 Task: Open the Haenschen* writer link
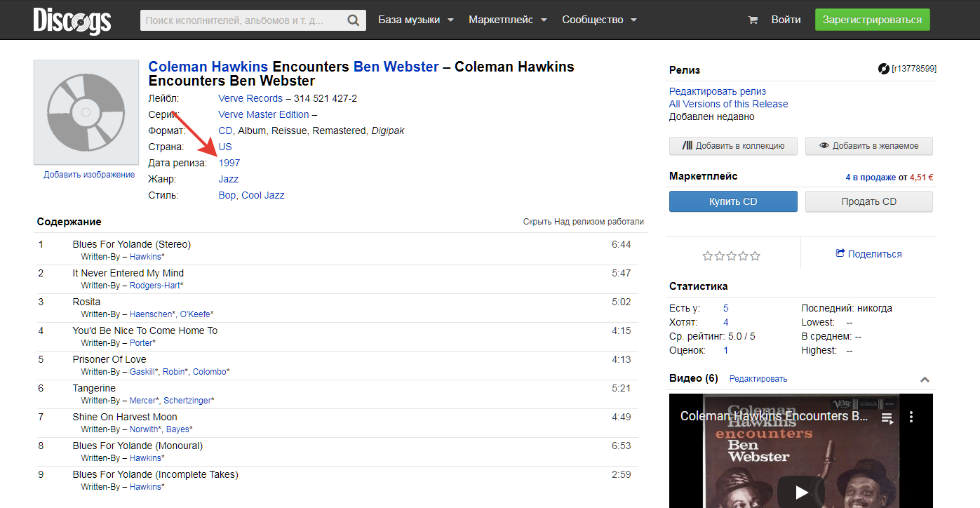coord(153,314)
